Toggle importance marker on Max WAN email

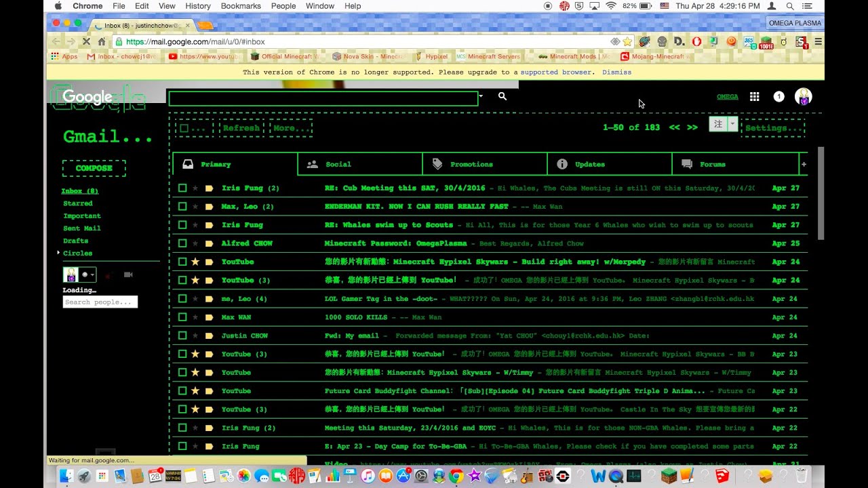(x=209, y=317)
